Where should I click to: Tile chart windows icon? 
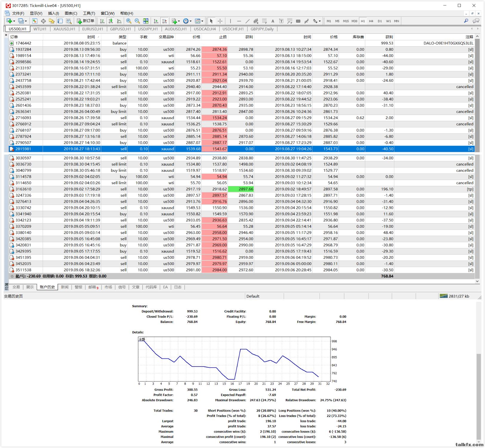[x=146, y=21]
